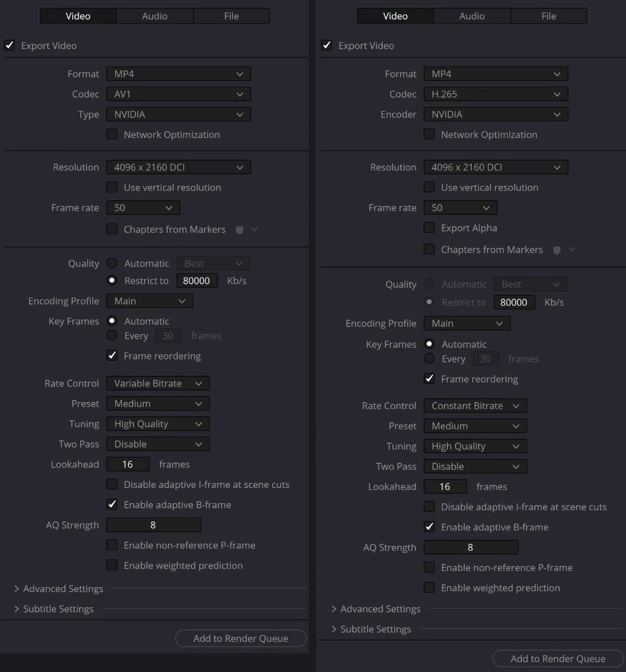Check Use vertical resolution in left panel
626x672 pixels.
pos(112,187)
